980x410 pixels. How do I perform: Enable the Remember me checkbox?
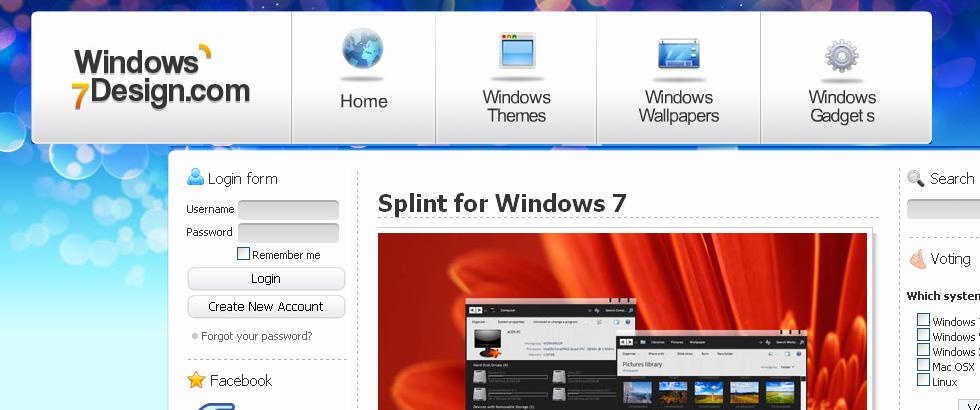244,254
